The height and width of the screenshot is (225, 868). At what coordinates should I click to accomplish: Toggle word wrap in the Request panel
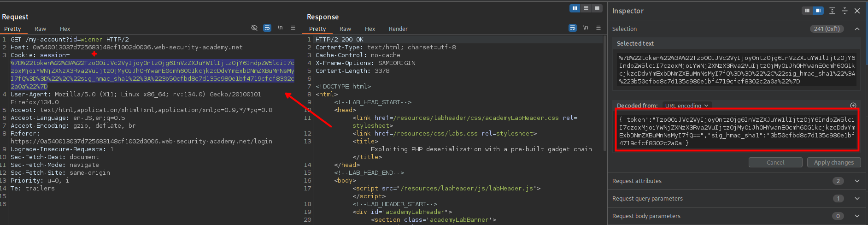click(x=267, y=28)
